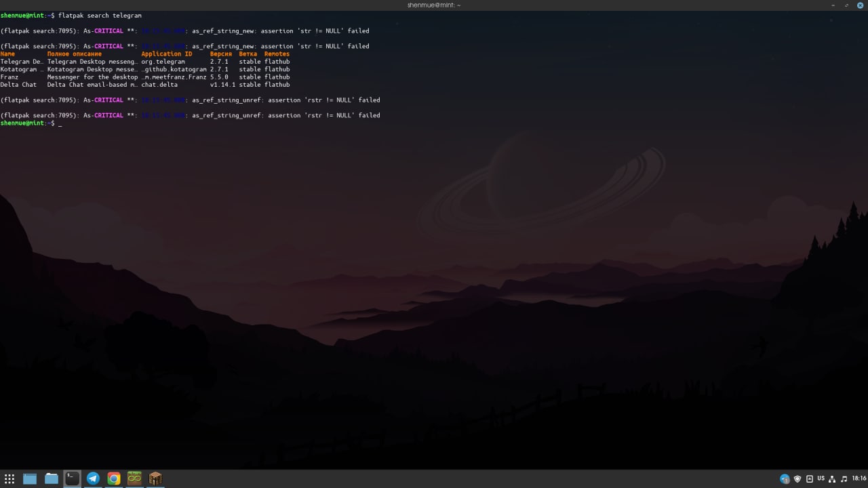Maximize the terminal window
The height and width of the screenshot is (488, 868).
(x=846, y=5)
